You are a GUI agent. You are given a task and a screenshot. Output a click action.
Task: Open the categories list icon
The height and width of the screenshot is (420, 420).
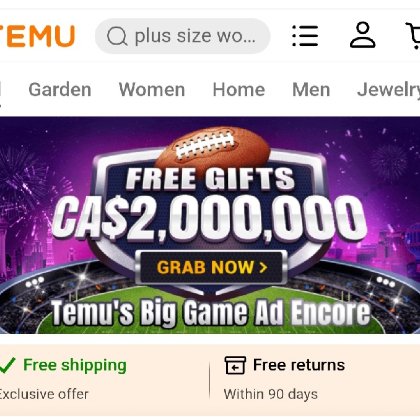(305, 36)
